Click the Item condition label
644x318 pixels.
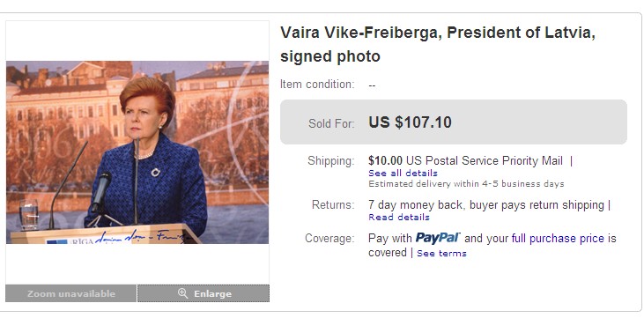click(x=317, y=85)
